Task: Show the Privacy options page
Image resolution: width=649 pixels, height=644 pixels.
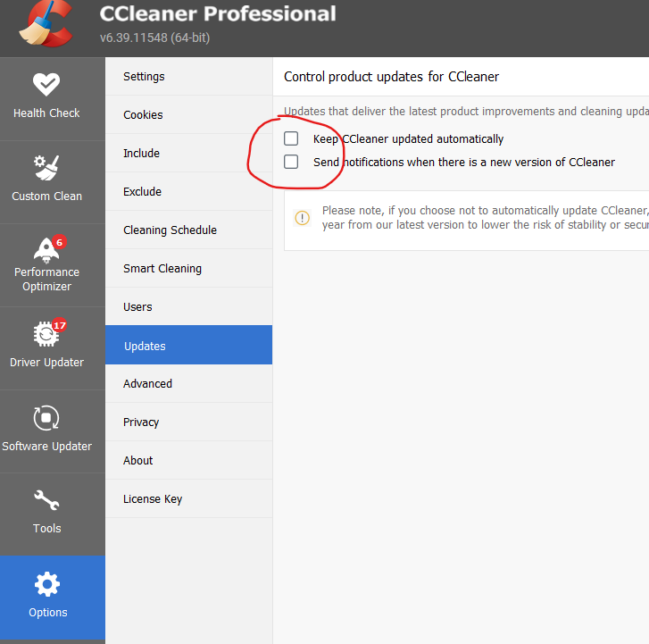Action: pyautogui.click(x=141, y=422)
